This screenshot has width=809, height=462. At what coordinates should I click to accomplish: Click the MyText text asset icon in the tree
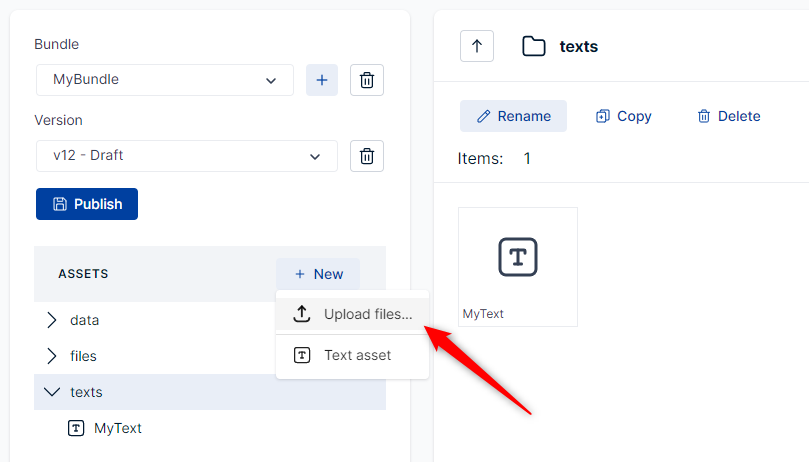click(76, 428)
